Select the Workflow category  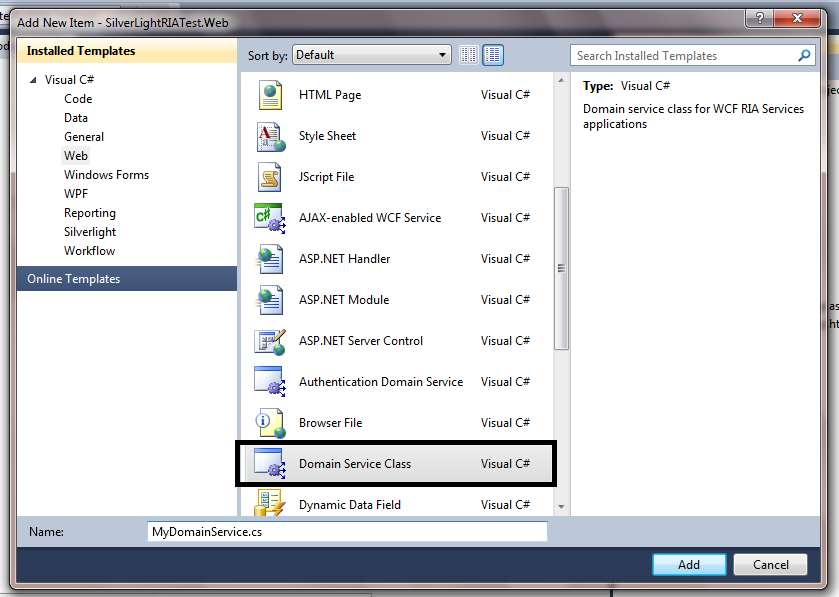coord(89,251)
